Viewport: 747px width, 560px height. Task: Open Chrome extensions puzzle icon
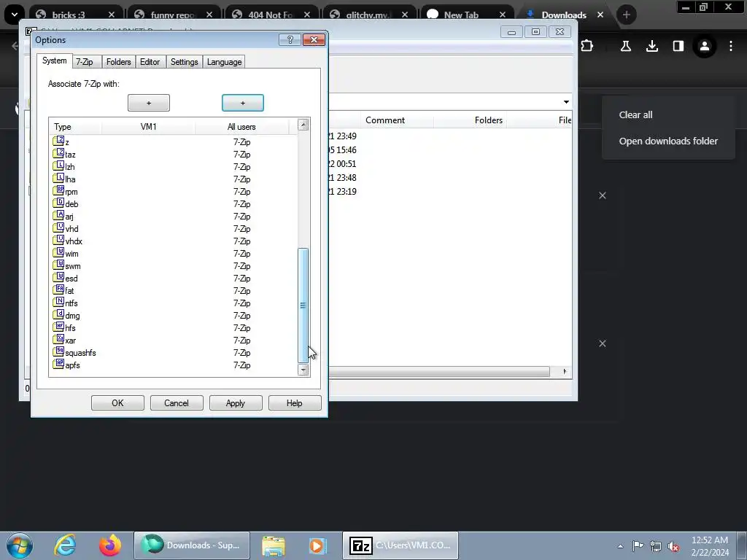587,46
